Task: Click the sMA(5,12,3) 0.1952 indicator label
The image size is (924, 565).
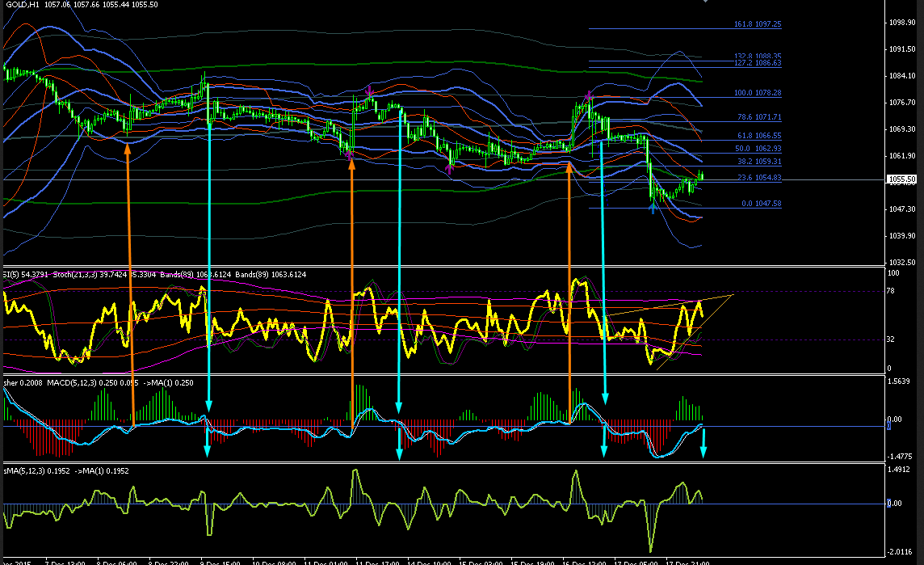Action: (36, 471)
